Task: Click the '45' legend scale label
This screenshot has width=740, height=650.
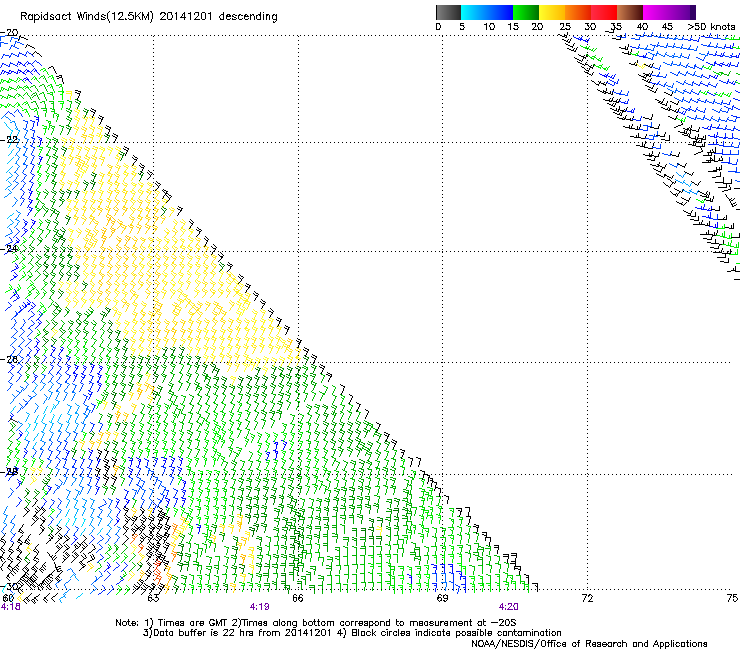Action: (667, 27)
